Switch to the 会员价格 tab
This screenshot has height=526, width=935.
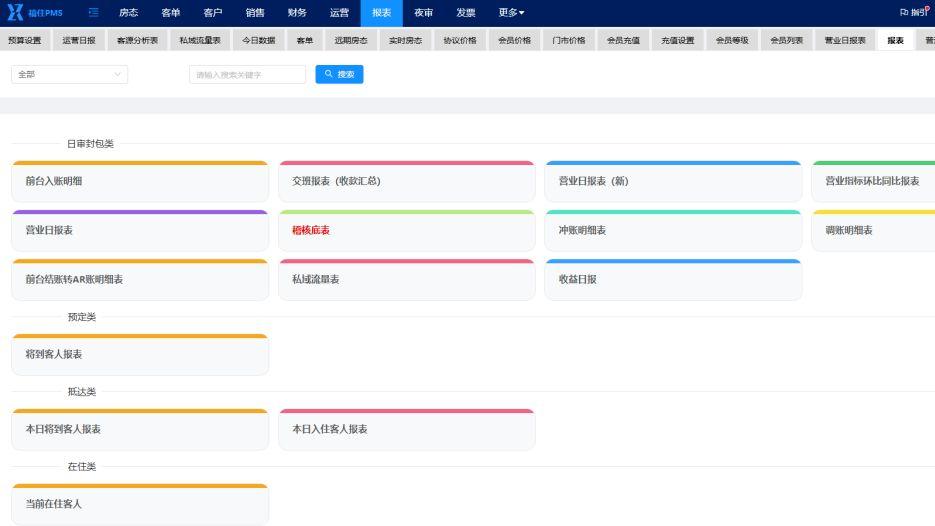pyautogui.click(x=514, y=41)
